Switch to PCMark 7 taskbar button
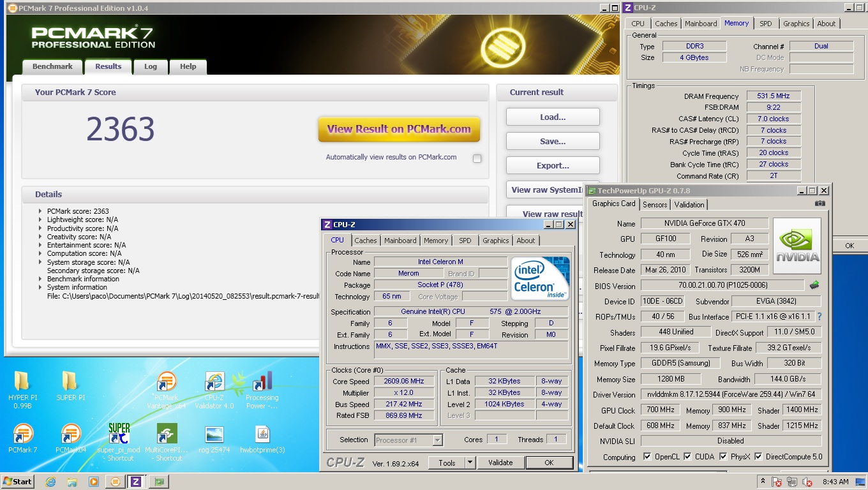This screenshot has width=868, height=490. (116, 482)
